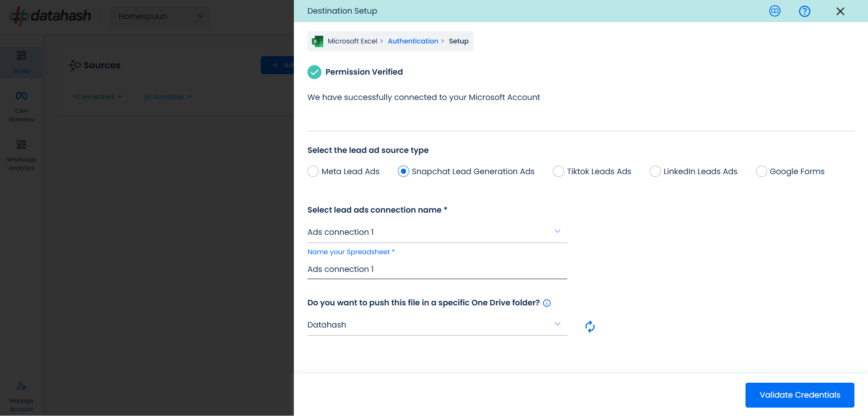This screenshot has height=418, width=868.
Task: Click the info icon beside One Drive folder question
Action: [547, 303]
